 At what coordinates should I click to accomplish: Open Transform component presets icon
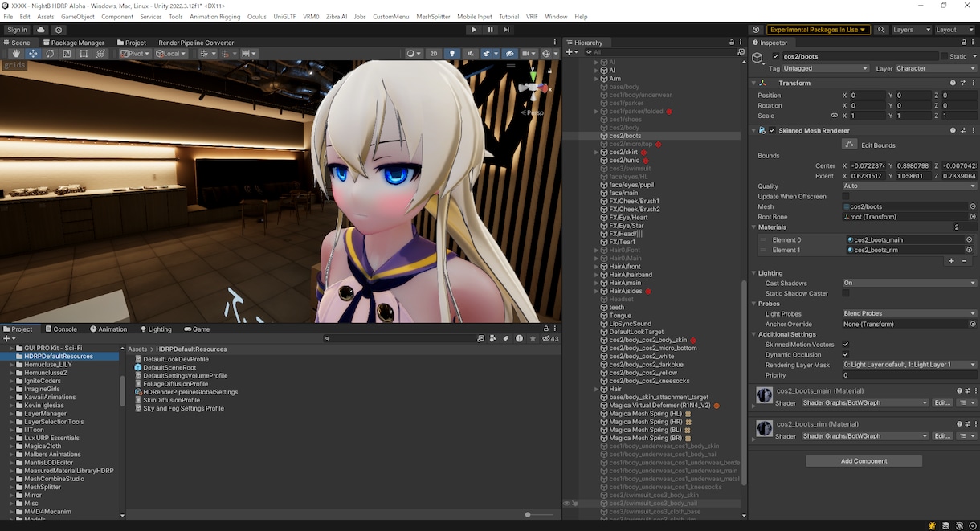[962, 83]
